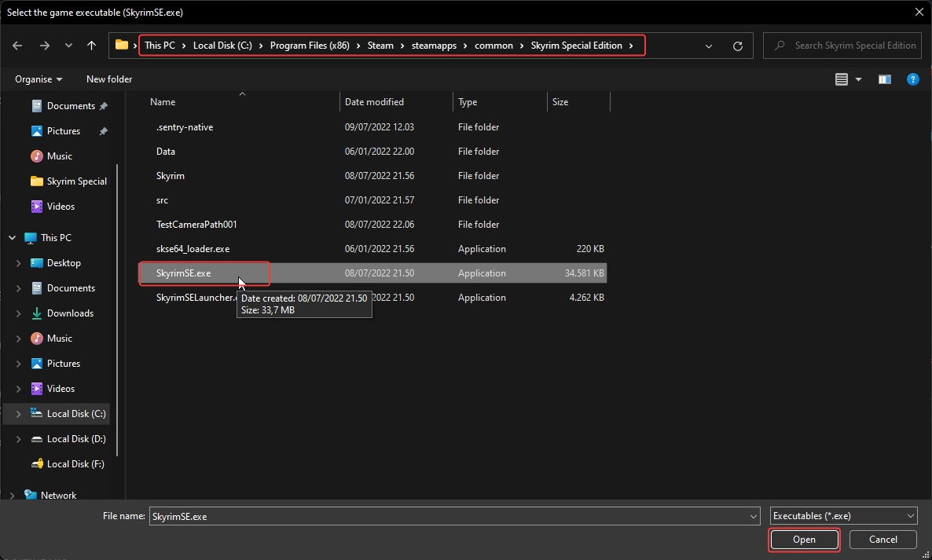Select the Downloads folder icon under This PC

[37, 313]
